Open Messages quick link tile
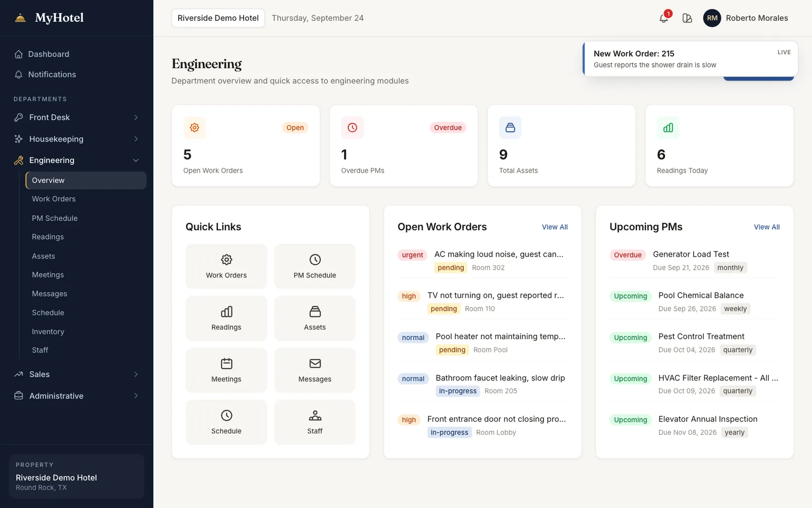Screen dimensions: 812x508 (315, 370)
